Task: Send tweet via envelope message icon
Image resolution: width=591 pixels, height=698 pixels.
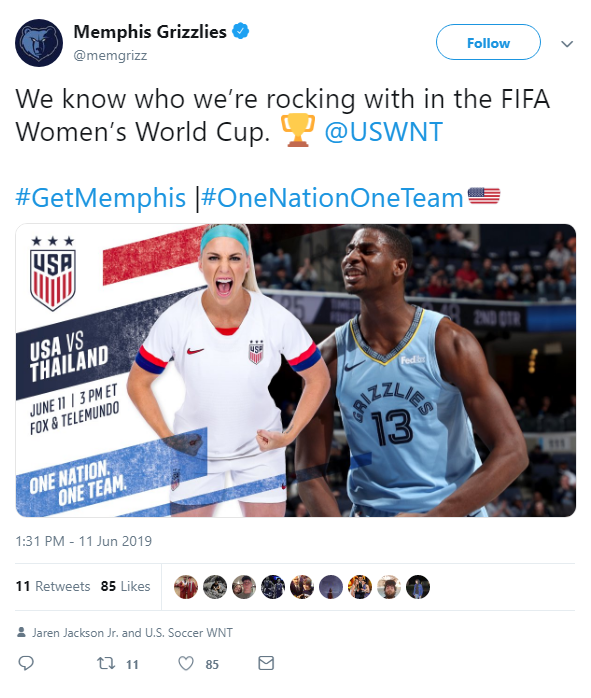Action: click(x=266, y=663)
